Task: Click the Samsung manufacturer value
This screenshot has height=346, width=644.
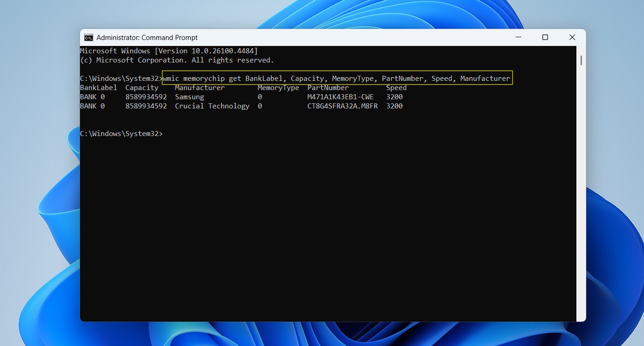Action: click(189, 97)
